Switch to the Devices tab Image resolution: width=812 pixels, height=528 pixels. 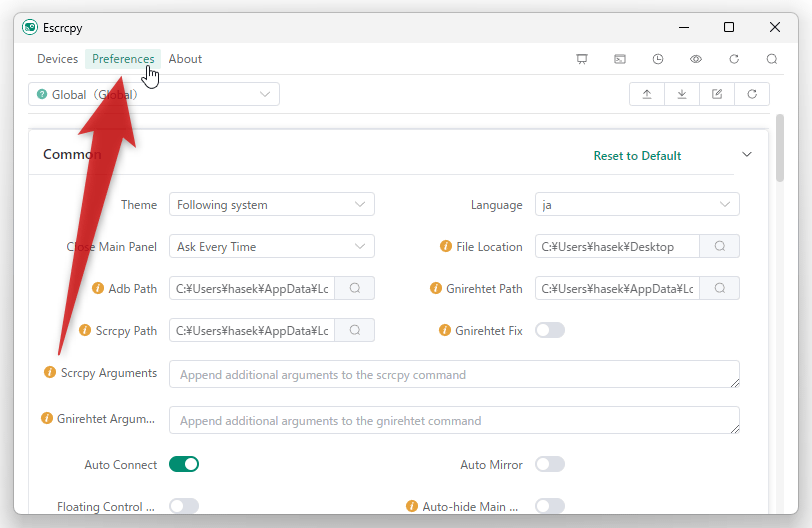click(x=57, y=59)
